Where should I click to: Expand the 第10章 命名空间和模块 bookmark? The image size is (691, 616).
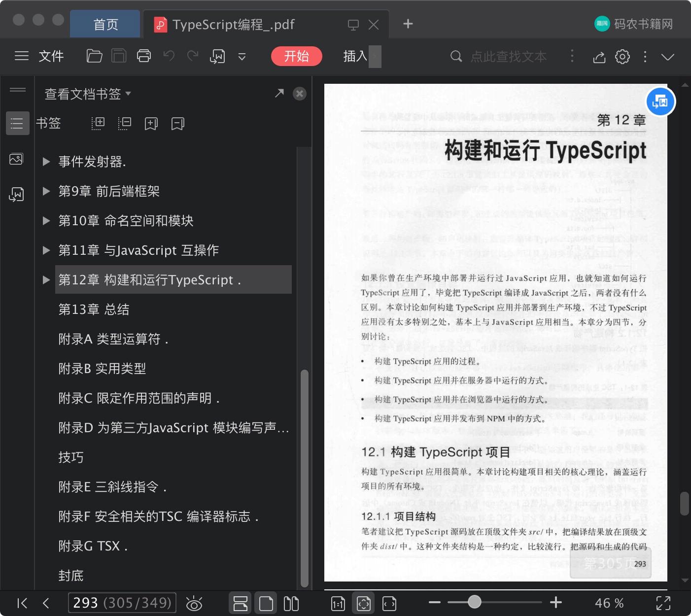coord(46,221)
